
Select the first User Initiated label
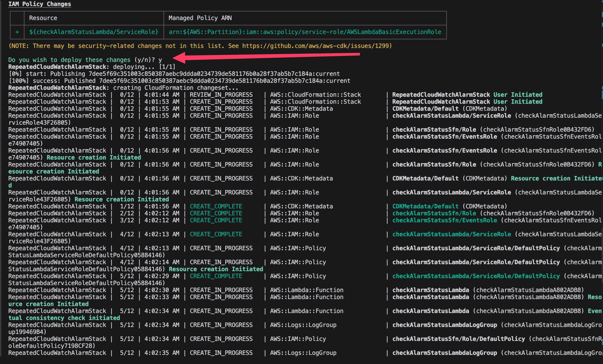coord(518,94)
